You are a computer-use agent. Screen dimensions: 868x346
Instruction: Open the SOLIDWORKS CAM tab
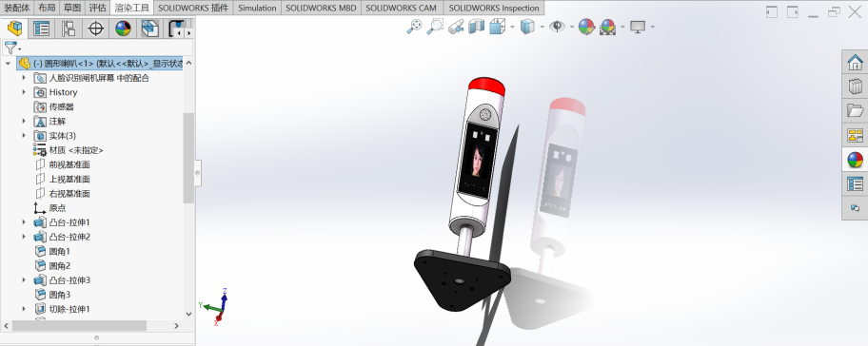[402, 8]
